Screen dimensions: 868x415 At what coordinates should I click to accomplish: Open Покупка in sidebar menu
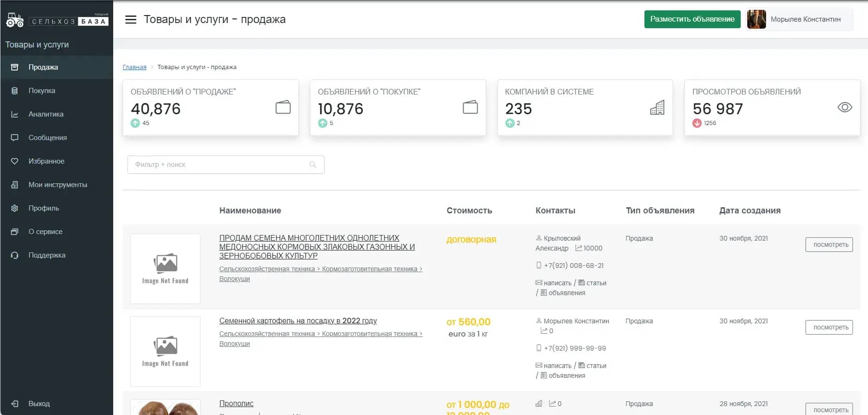point(56,91)
